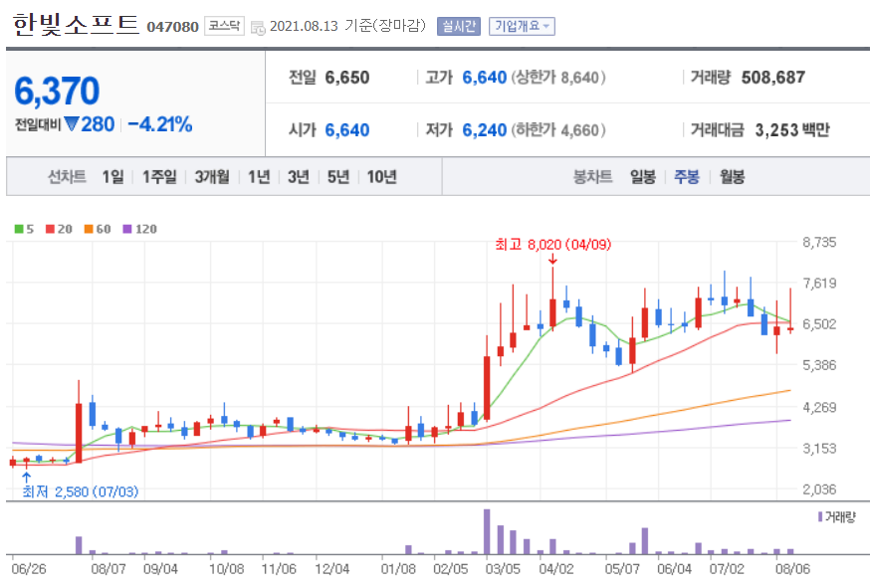Click the 거래대금 value 3,253 백만
This screenshot has width=870, height=588.
pyautogui.click(x=792, y=130)
